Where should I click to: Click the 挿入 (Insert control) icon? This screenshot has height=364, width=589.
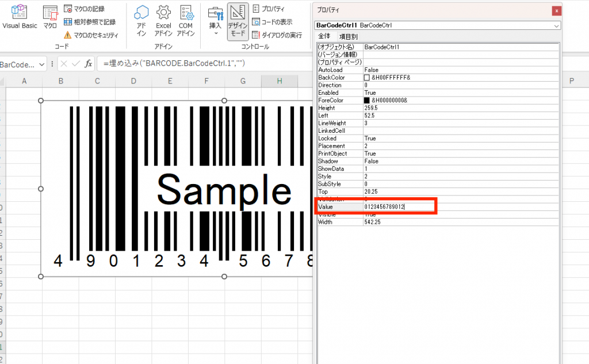click(x=215, y=17)
